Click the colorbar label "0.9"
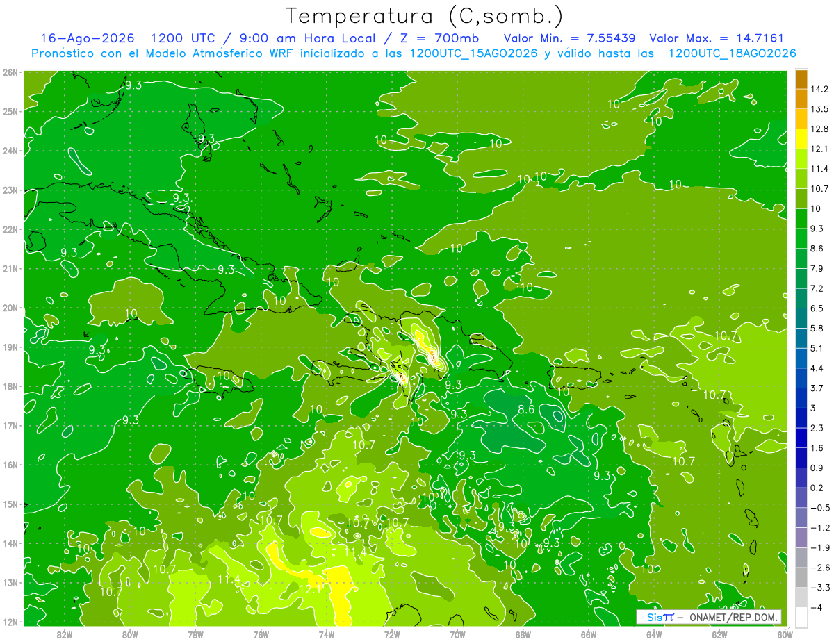The image size is (834, 644). (817, 468)
